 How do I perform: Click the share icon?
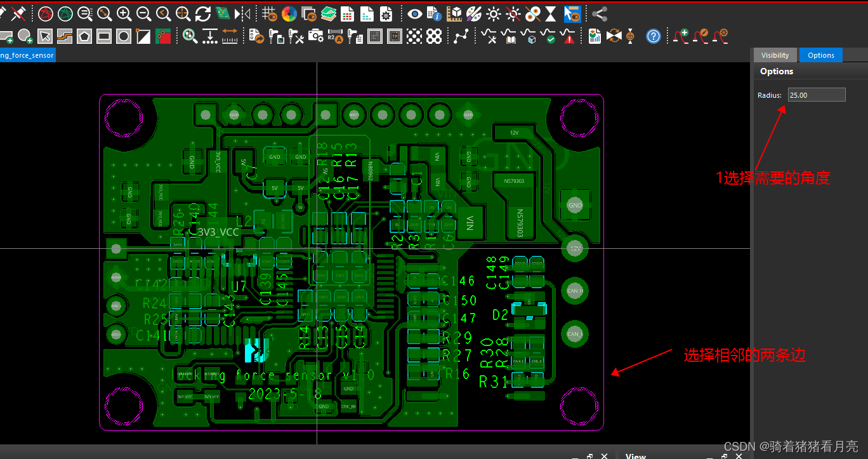pyautogui.click(x=600, y=13)
